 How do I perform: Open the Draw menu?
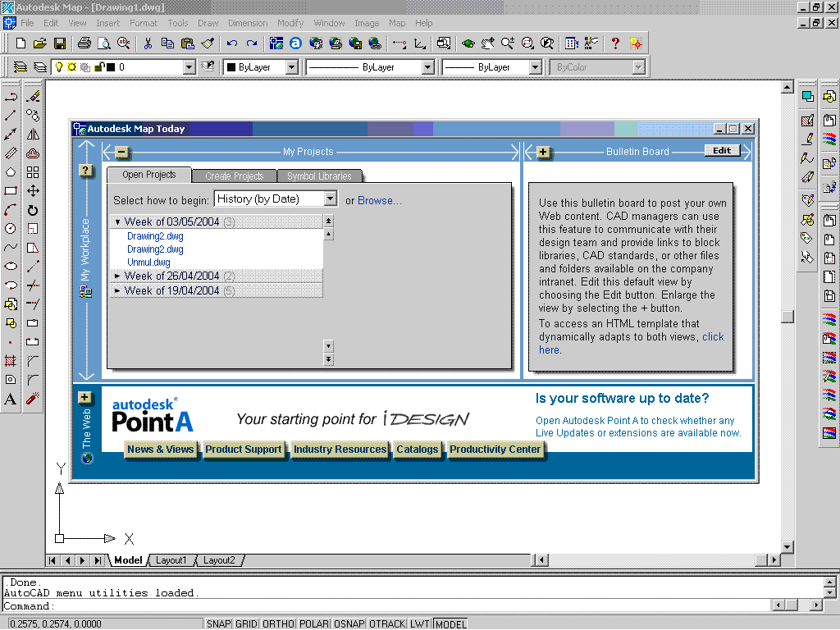tap(208, 23)
